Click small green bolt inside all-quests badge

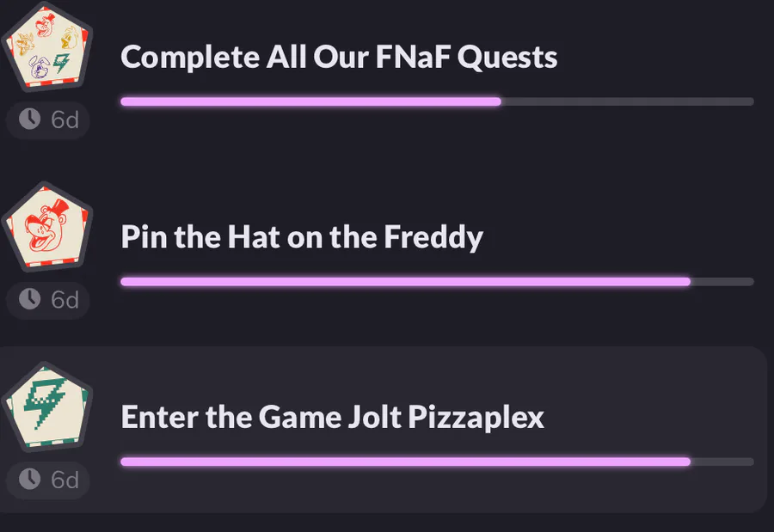point(61,63)
